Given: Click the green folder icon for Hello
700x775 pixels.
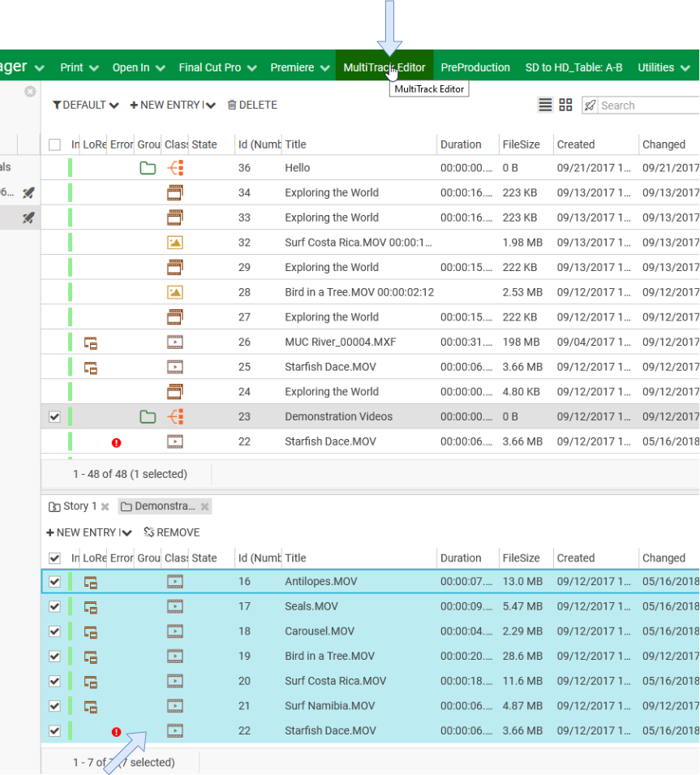Looking at the screenshot, I should point(147,168).
